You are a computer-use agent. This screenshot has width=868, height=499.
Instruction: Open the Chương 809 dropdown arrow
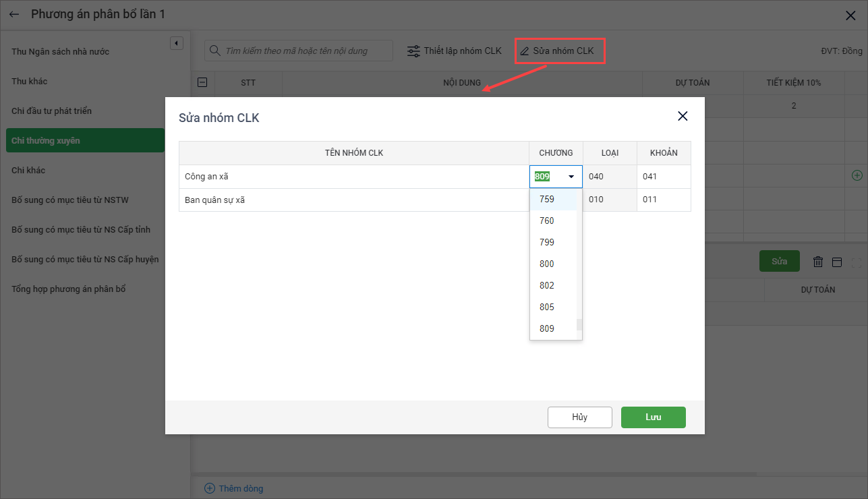point(572,177)
